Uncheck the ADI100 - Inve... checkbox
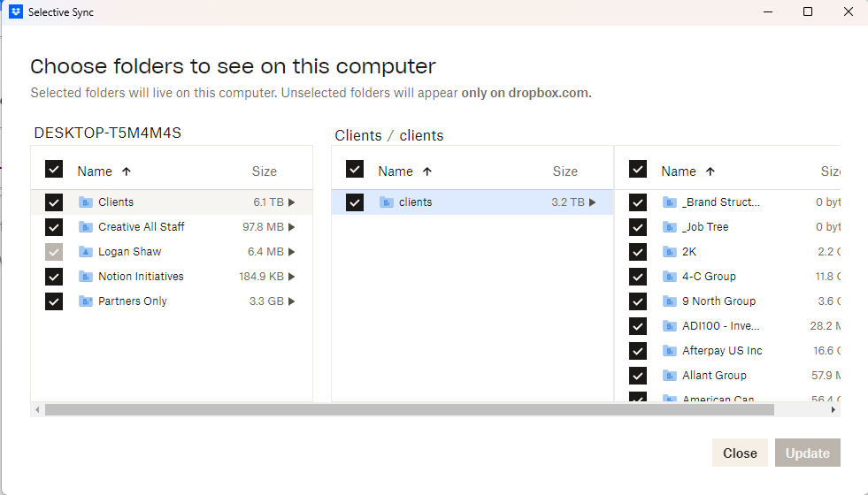This screenshot has width=868, height=495. [638, 326]
